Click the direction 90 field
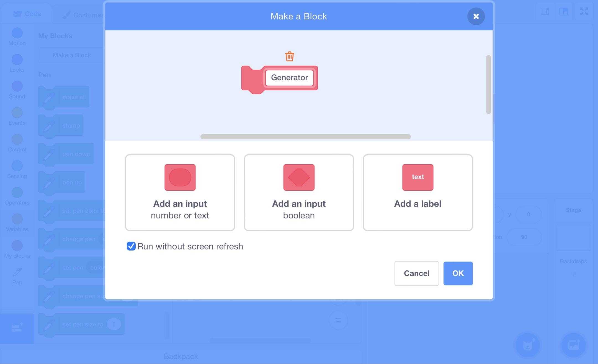Viewport: 598px width, 364px height. tap(524, 237)
